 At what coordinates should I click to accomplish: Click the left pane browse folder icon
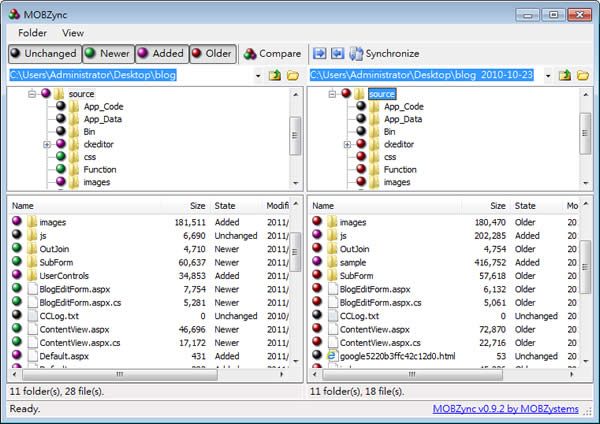[x=292, y=75]
